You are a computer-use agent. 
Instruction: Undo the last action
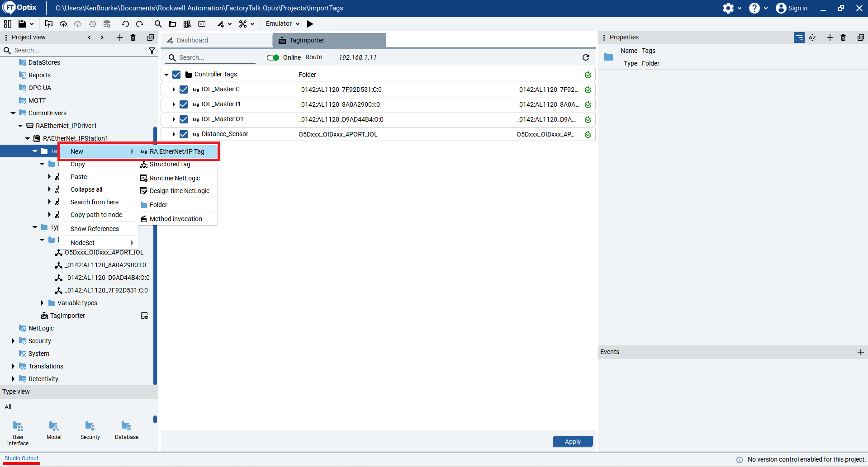(x=125, y=24)
